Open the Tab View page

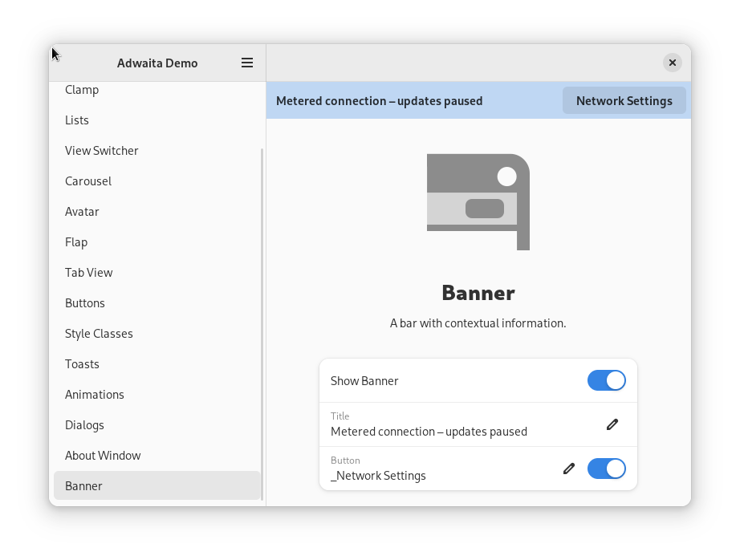pos(157,273)
